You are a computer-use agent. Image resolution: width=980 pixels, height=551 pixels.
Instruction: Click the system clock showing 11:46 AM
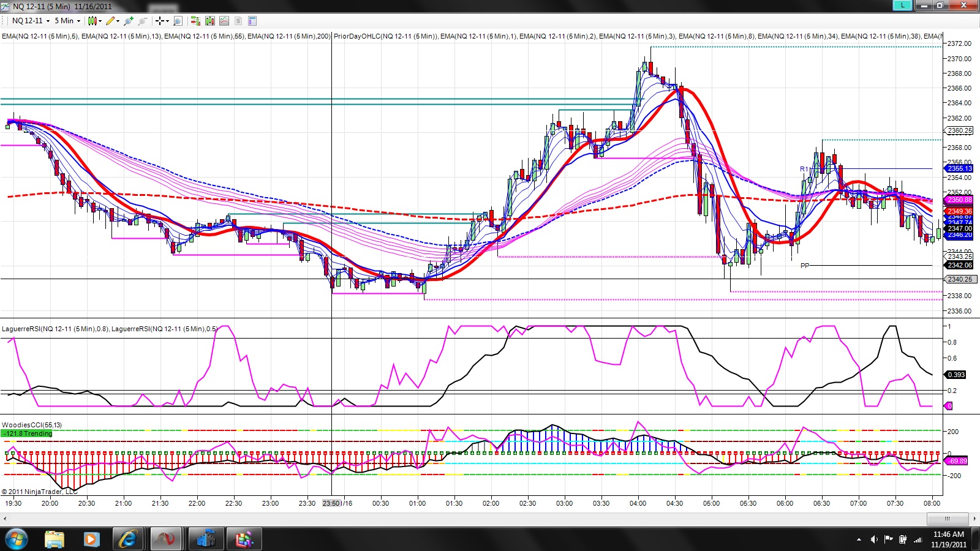(949, 534)
